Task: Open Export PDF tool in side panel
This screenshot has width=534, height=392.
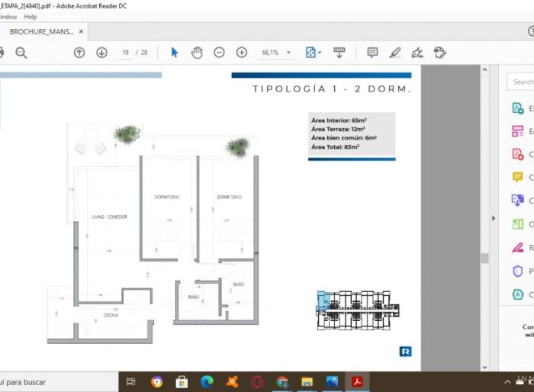Action: pos(518,108)
